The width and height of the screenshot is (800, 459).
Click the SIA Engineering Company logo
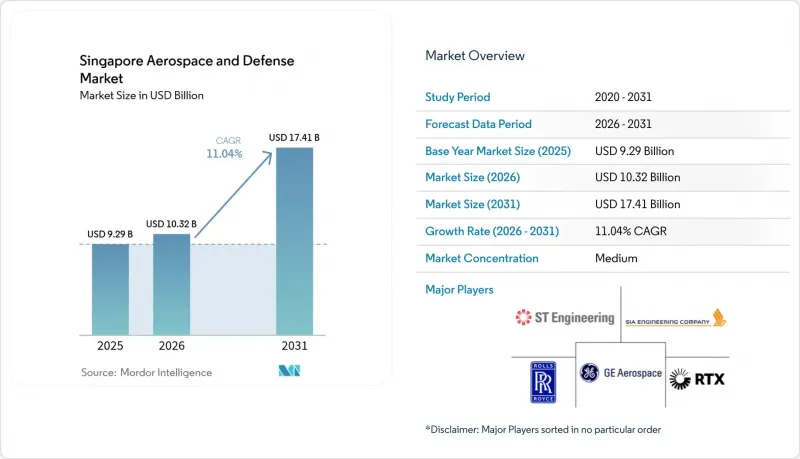pyautogui.click(x=676, y=318)
